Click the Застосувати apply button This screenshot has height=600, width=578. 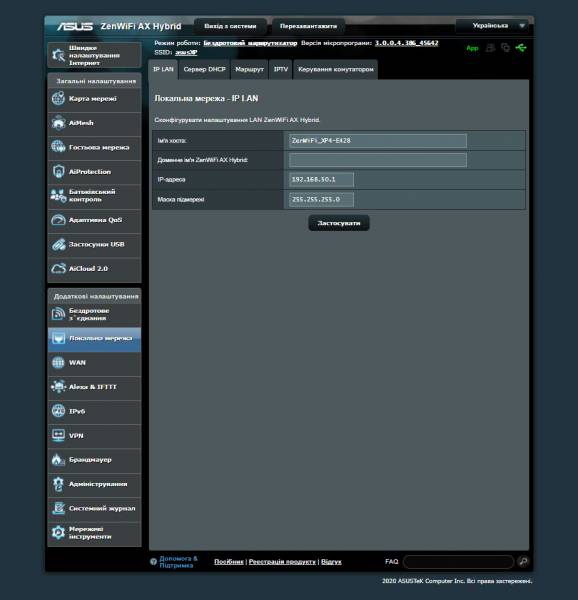coord(339,223)
